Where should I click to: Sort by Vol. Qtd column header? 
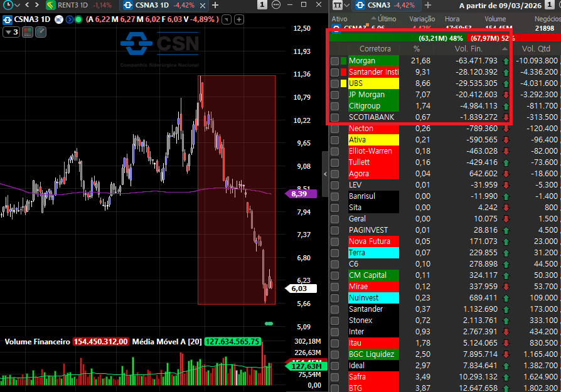coord(536,49)
